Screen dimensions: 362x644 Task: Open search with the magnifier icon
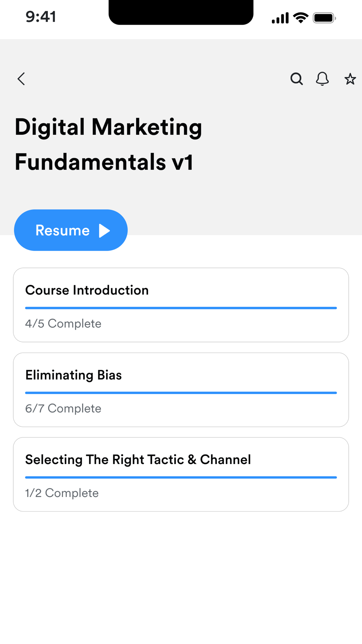[296, 79]
